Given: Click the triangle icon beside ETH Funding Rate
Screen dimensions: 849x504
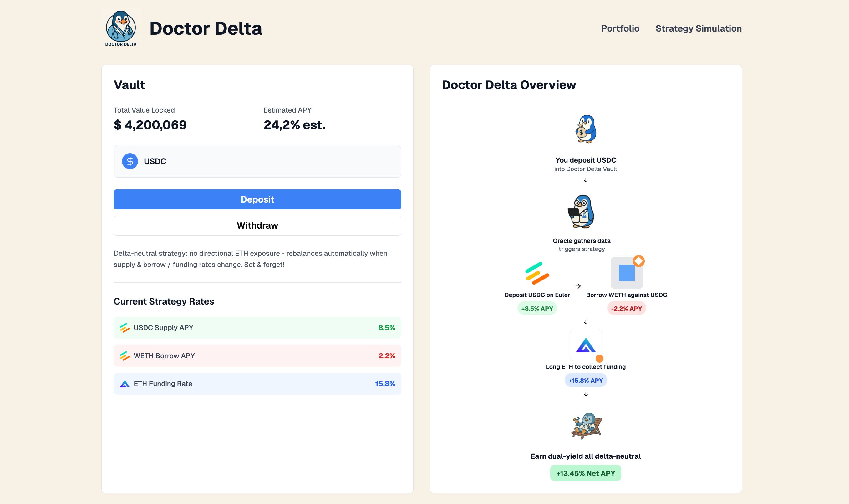Looking at the screenshot, I should coord(125,384).
